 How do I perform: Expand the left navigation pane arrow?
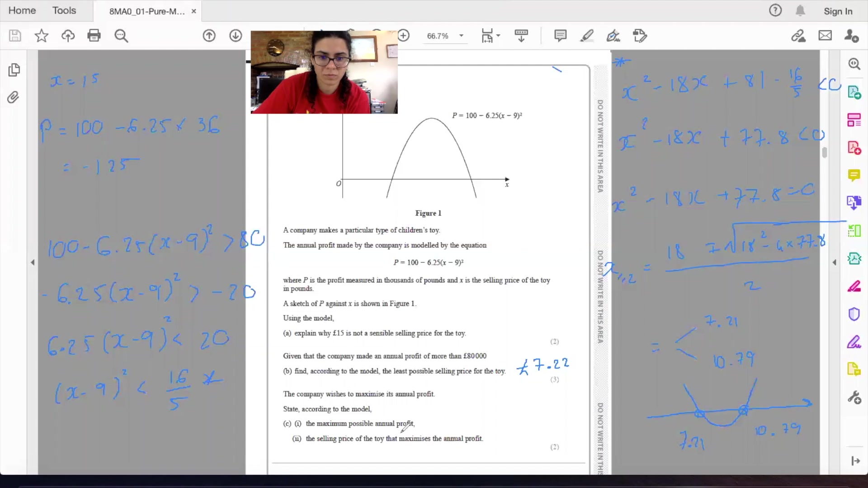[x=33, y=262]
